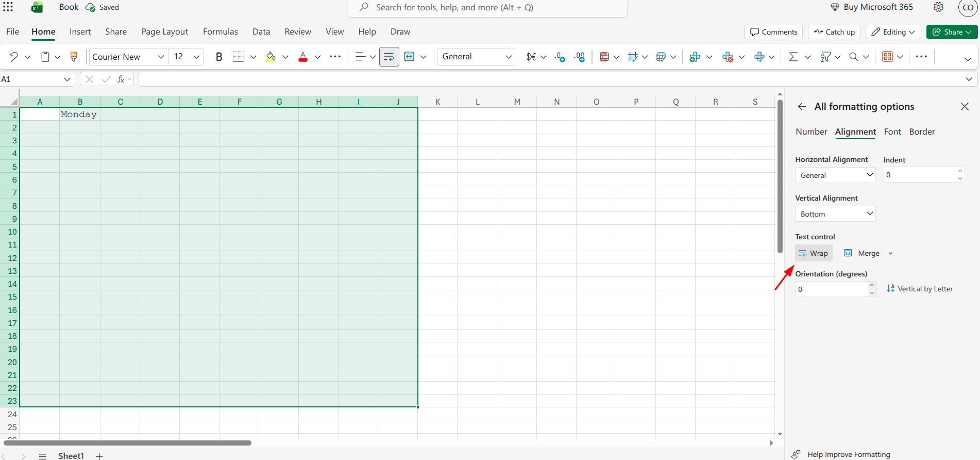980x460 pixels.
Task: Click the Cell Styles icon
Action: coord(633,57)
